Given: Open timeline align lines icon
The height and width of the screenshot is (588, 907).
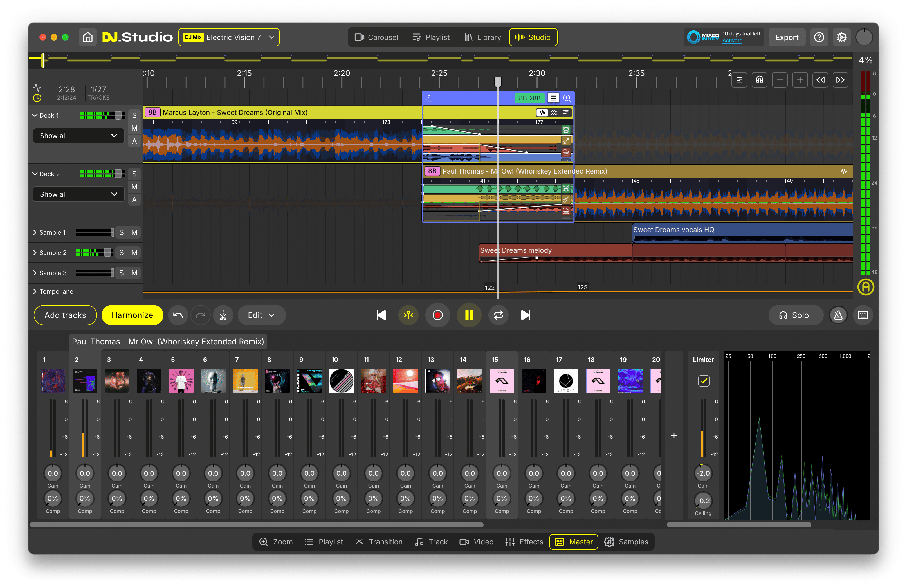Looking at the screenshot, I should pos(739,80).
